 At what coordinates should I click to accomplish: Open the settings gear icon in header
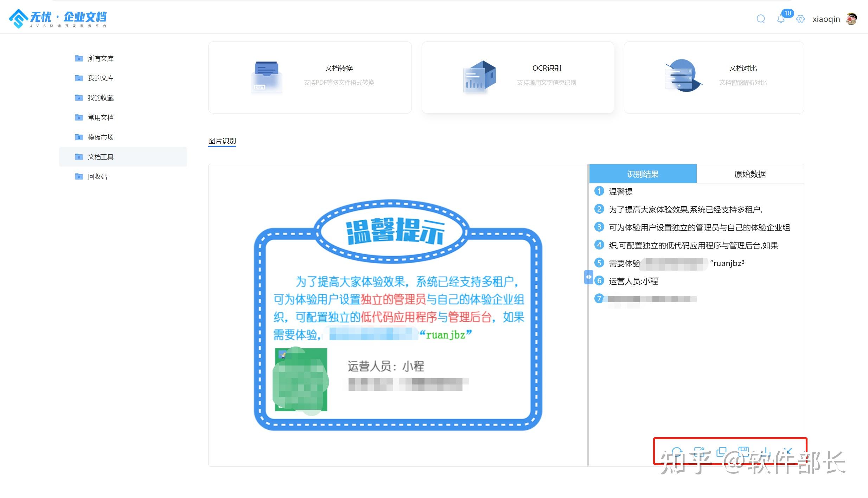tap(800, 19)
